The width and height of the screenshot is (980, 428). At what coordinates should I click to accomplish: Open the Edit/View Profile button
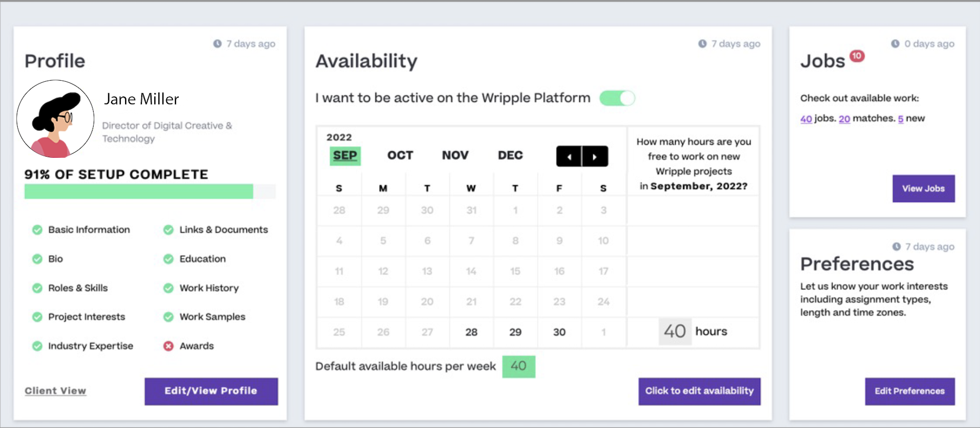tap(211, 391)
